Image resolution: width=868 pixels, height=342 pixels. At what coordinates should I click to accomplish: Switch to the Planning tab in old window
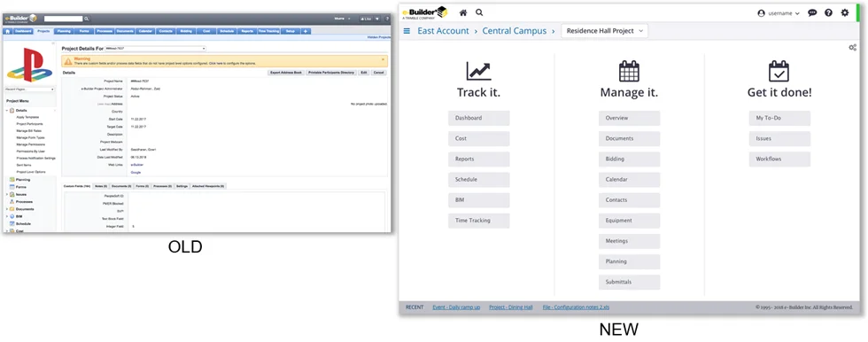tap(64, 32)
